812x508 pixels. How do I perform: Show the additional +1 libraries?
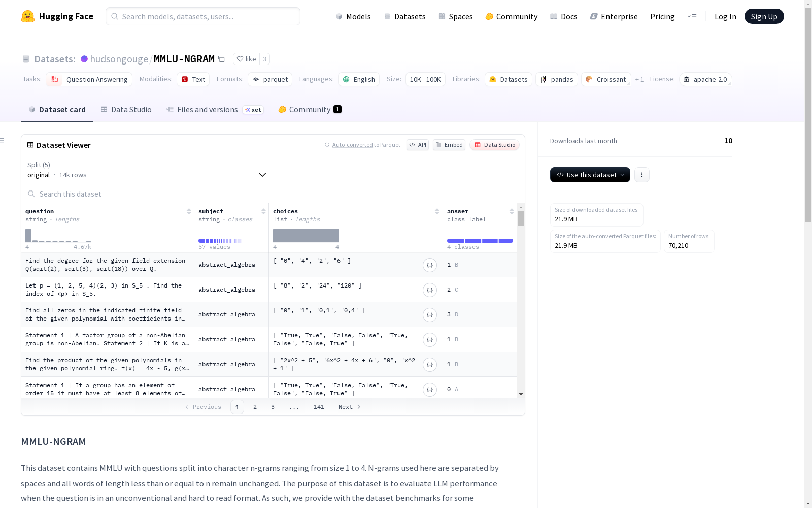(x=639, y=79)
